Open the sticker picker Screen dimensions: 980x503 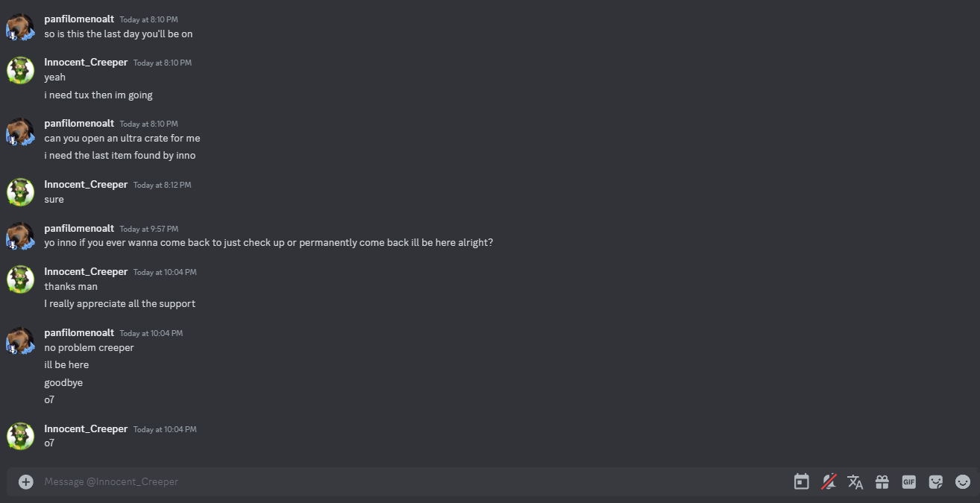pos(936,482)
